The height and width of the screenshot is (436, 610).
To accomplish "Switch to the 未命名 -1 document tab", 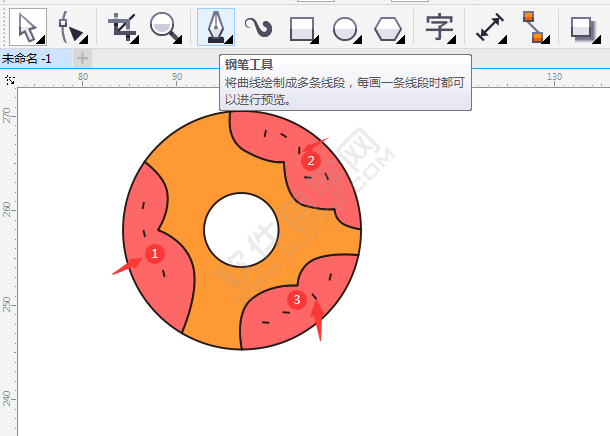I will click(30, 59).
